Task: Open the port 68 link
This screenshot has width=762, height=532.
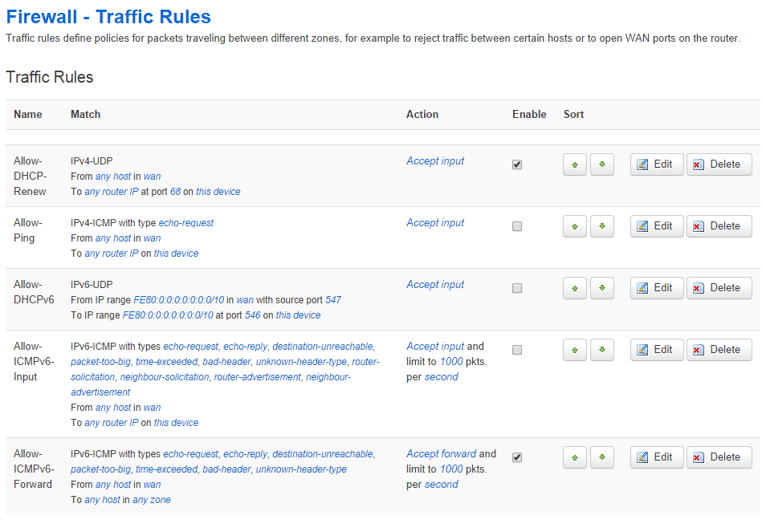Action: point(175,192)
